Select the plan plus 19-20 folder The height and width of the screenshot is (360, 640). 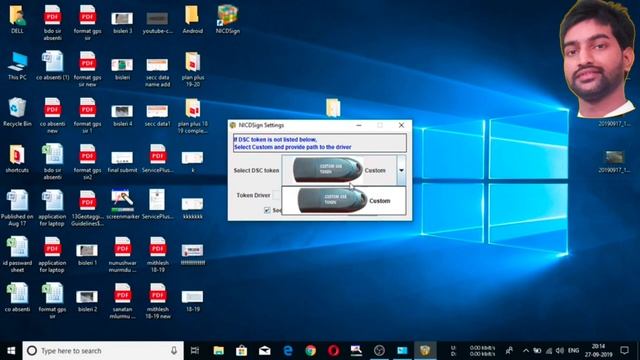(x=193, y=69)
